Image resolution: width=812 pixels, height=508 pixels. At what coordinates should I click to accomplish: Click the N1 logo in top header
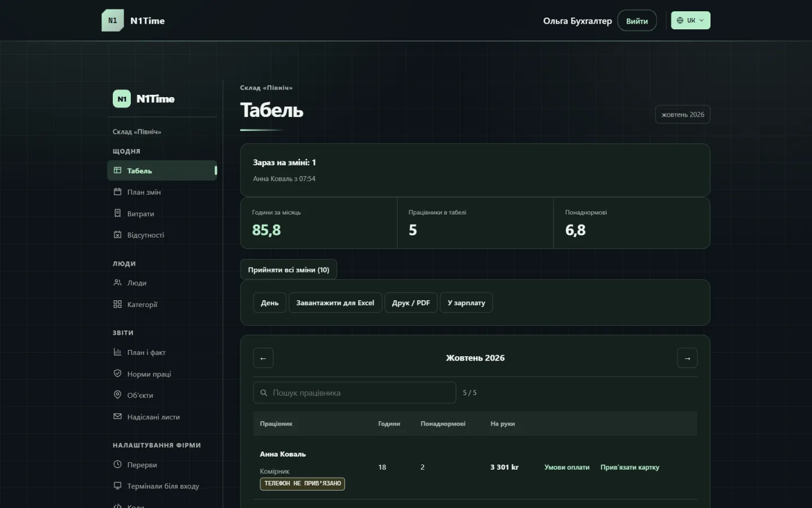113,20
